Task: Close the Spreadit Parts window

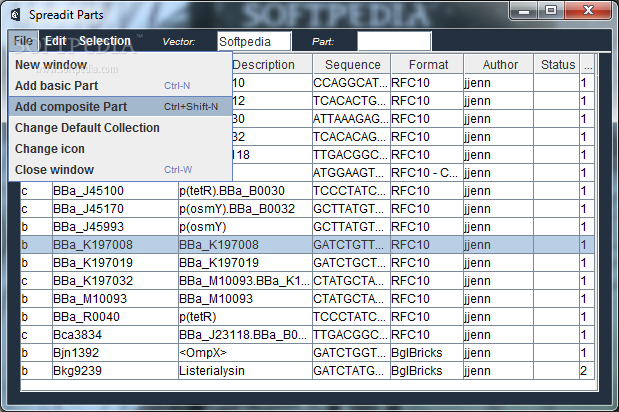Action: [x=588, y=11]
